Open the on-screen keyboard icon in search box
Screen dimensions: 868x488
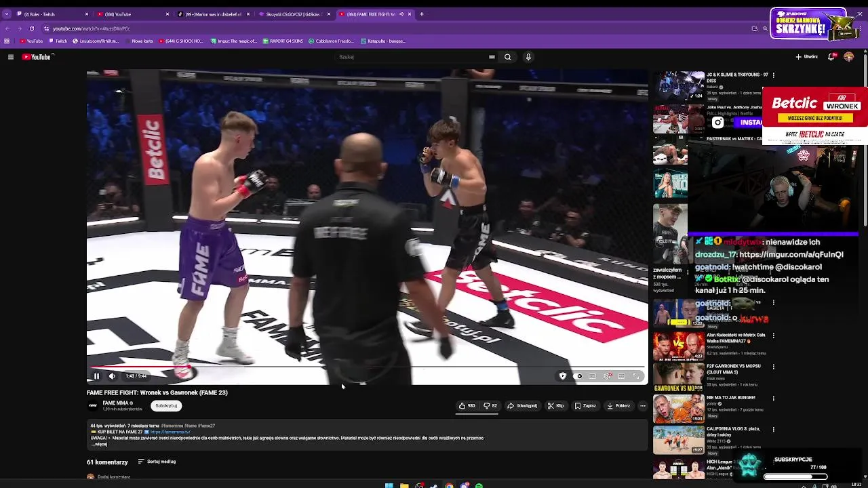[492, 57]
